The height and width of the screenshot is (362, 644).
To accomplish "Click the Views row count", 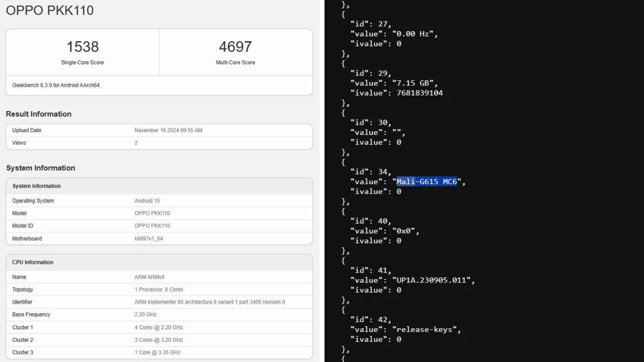I will point(136,143).
